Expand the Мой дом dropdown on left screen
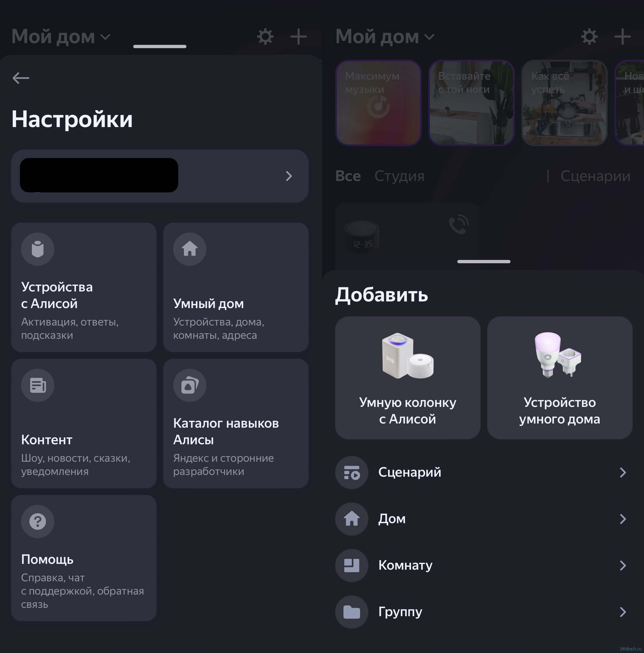This screenshot has width=644, height=653. [61, 37]
